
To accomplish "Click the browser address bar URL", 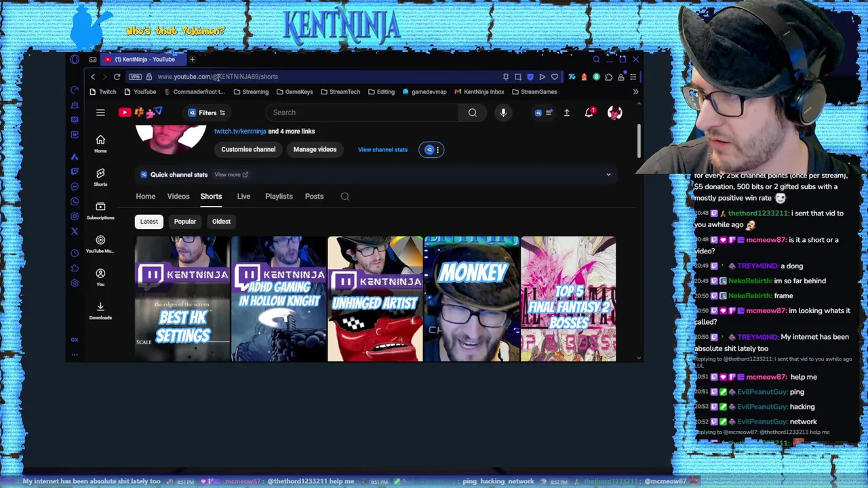I will [218, 77].
